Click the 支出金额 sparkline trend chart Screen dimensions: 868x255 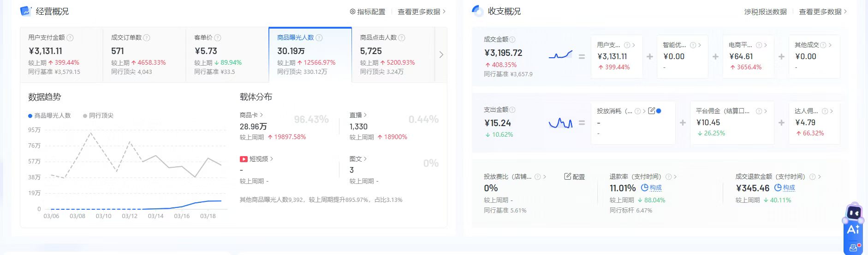560,123
